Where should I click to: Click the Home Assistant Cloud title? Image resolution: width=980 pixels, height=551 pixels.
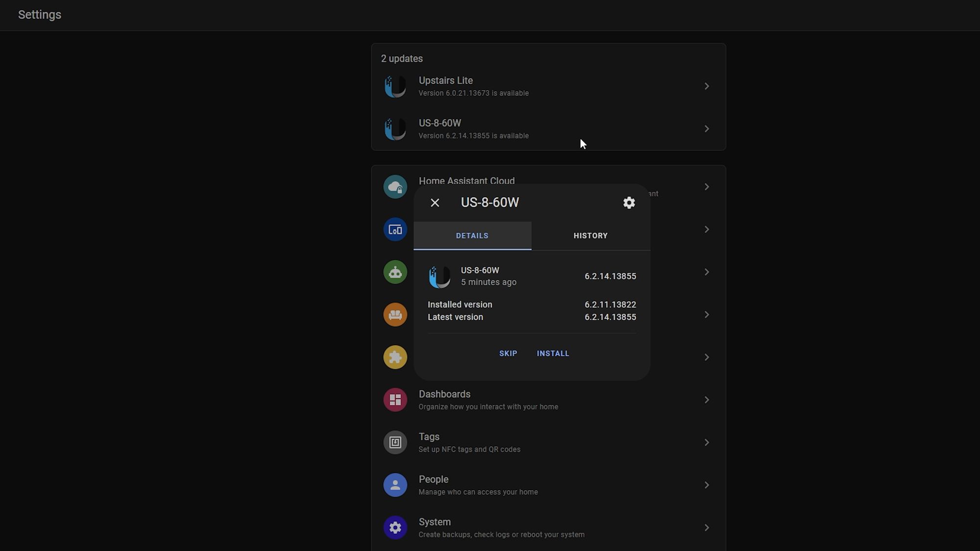[x=466, y=181]
